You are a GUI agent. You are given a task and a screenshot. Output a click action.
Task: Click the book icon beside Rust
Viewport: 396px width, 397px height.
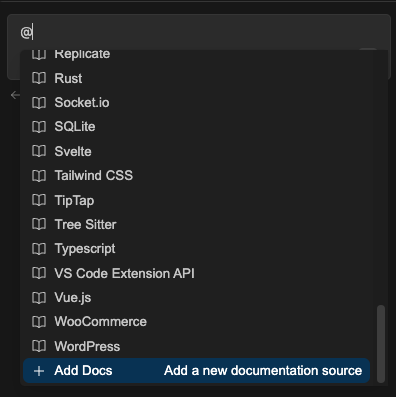(x=39, y=78)
